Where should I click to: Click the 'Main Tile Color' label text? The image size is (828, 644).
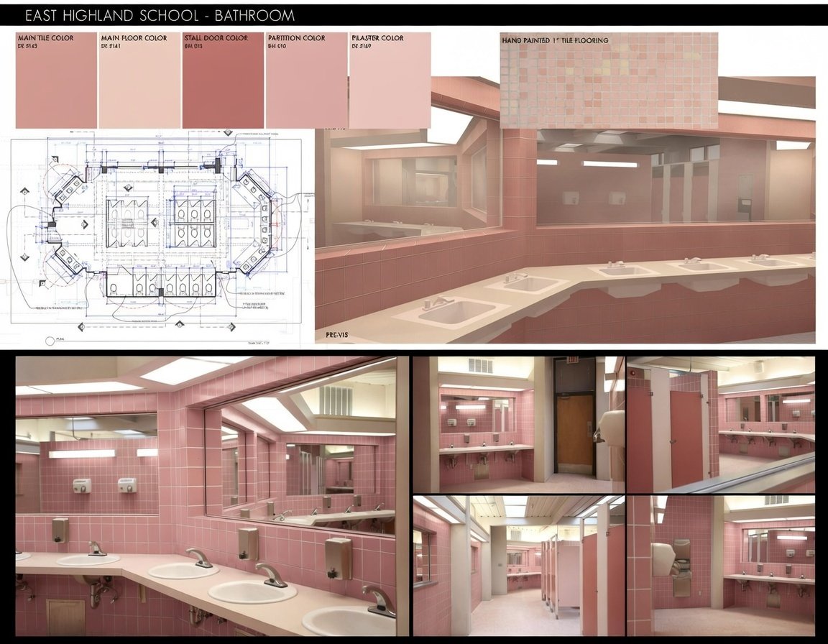coord(45,38)
